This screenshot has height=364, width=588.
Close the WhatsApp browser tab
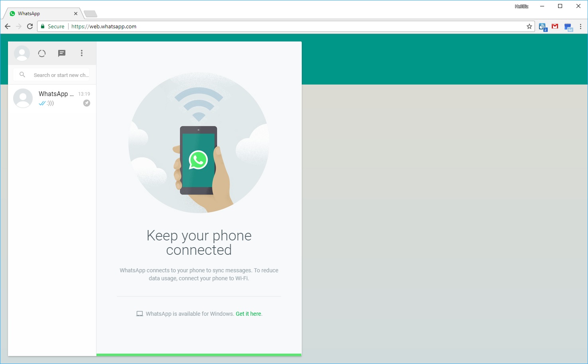(x=76, y=14)
